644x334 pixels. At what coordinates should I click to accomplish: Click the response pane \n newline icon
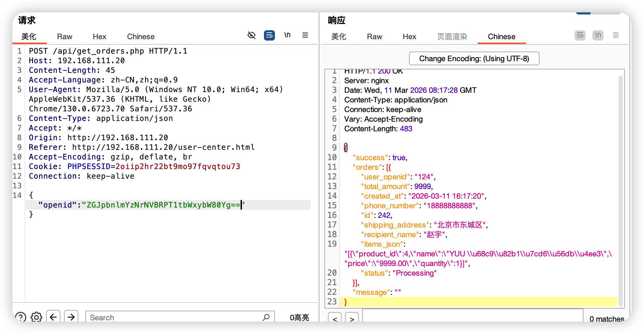(598, 35)
